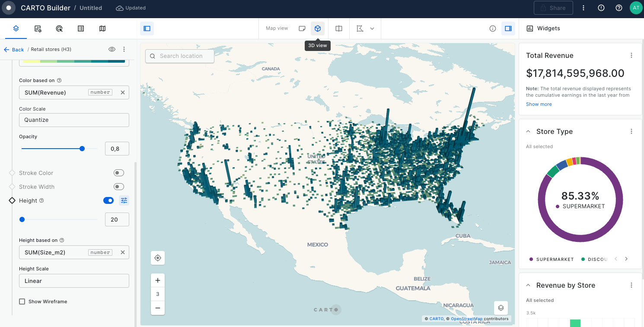Enable the Stroke Color toggle
Screen dimensions: 644x327
(118, 173)
